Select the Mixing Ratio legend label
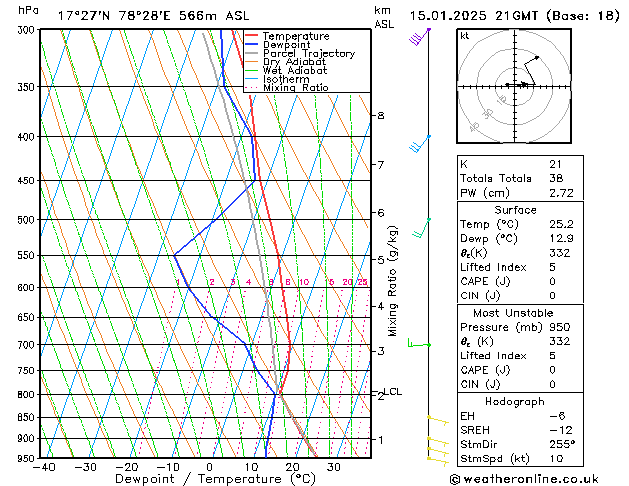Screen dimensions: 629x486 point(296,87)
